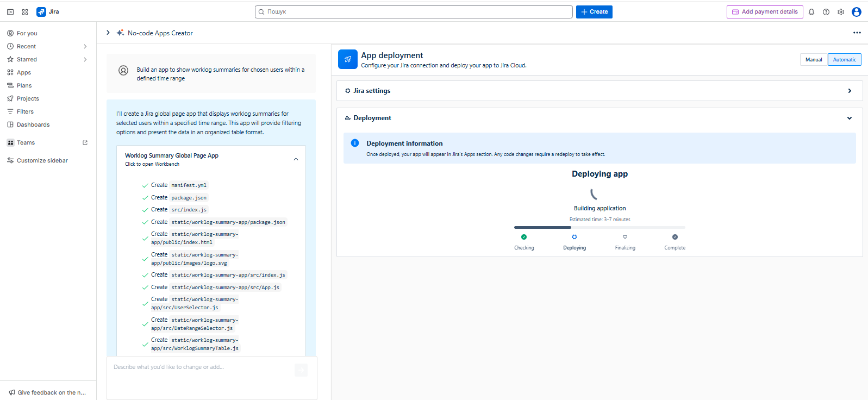868x400 pixels.
Task: Click the deployment progress bar
Action: pos(600,227)
